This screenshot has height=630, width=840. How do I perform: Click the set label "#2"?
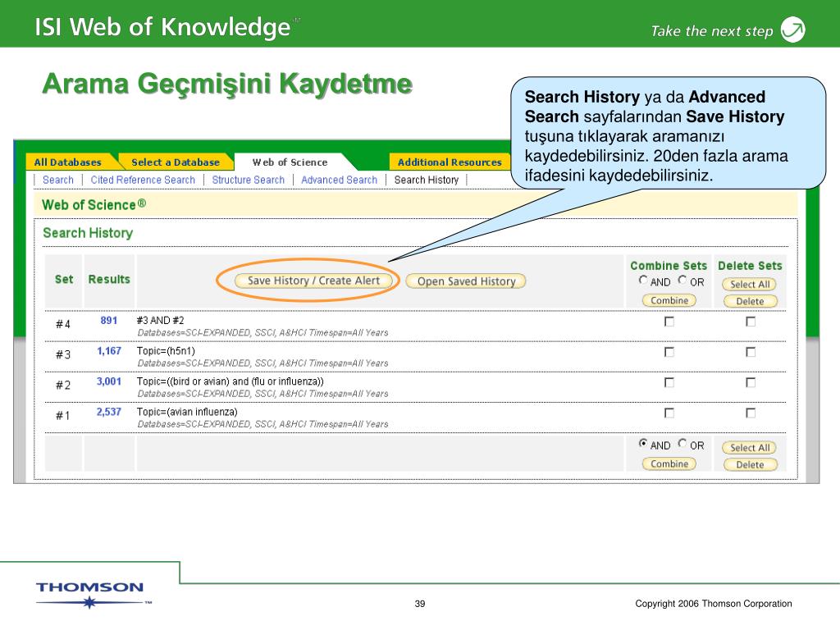[x=63, y=386]
